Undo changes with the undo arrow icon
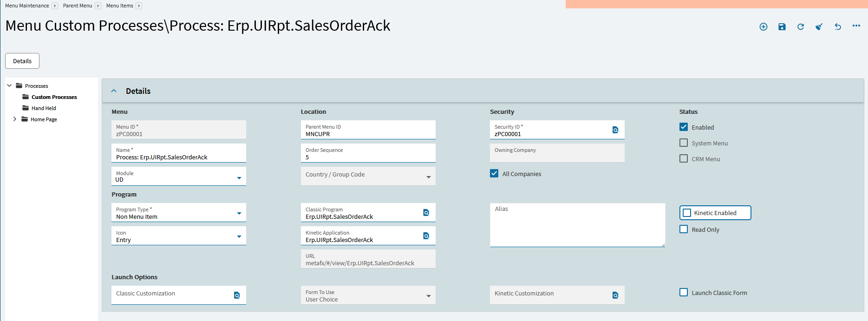This screenshot has width=868, height=321. click(838, 27)
